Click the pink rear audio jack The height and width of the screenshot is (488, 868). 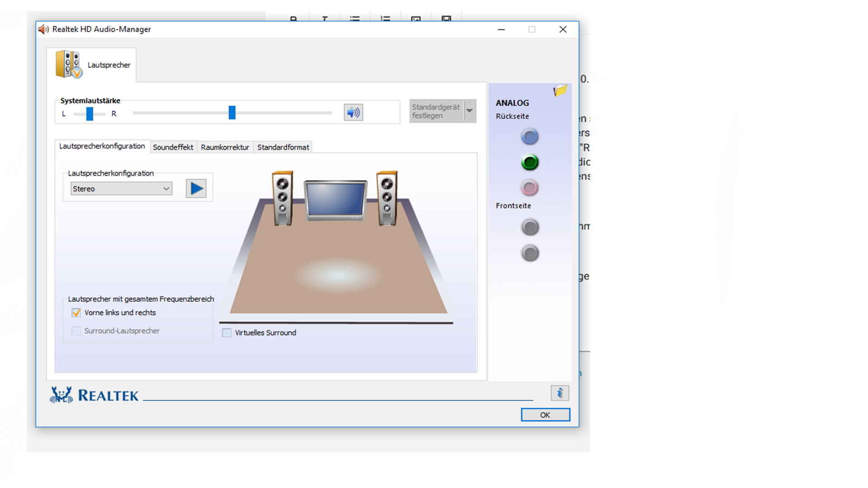click(530, 188)
